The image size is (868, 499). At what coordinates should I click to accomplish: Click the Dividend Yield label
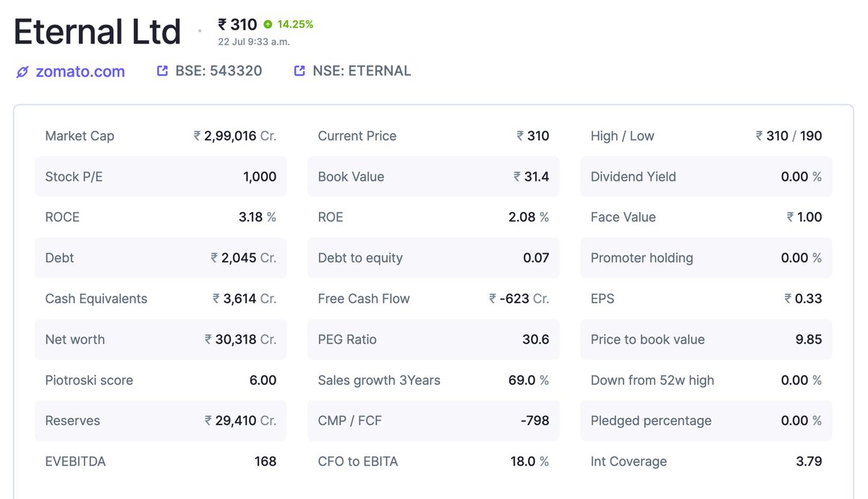point(634,176)
